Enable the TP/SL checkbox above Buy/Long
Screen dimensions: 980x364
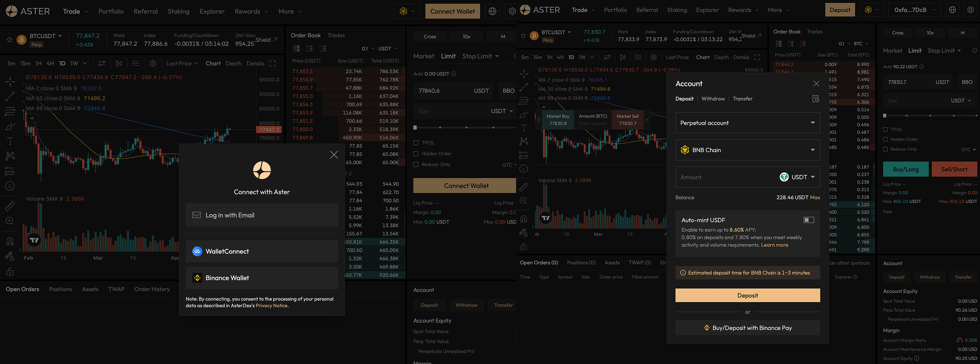tap(886, 130)
